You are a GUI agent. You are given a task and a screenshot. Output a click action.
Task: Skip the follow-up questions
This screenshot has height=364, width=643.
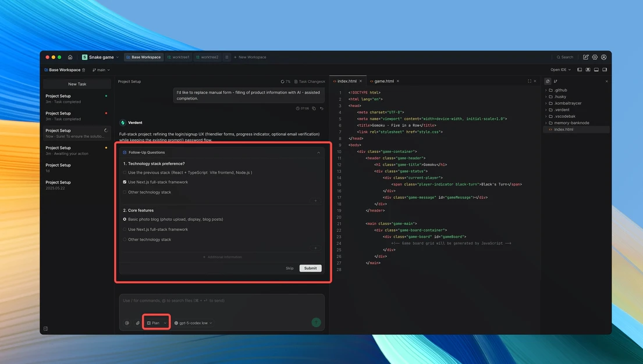click(x=290, y=268)
